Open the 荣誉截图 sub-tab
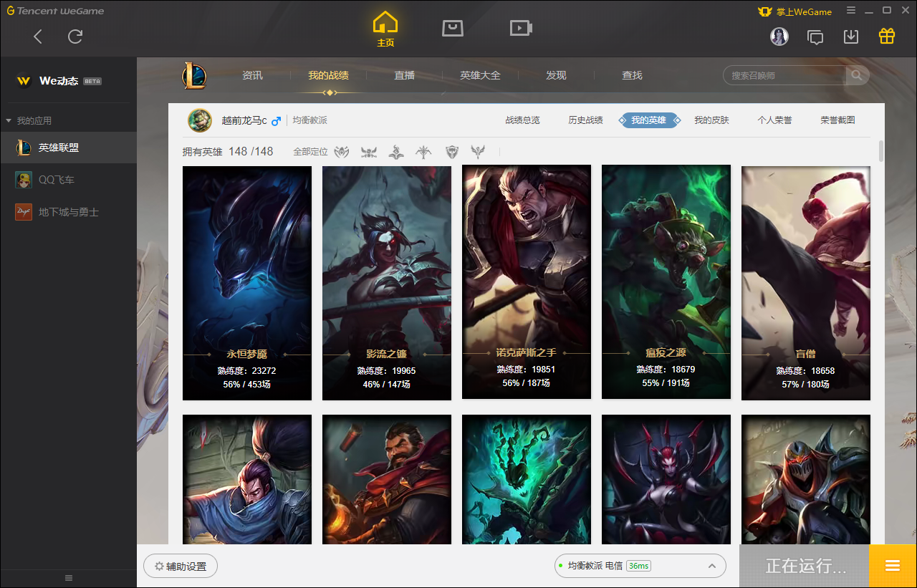This screenshot has width=917, height=588. click(x=837, y=120)
